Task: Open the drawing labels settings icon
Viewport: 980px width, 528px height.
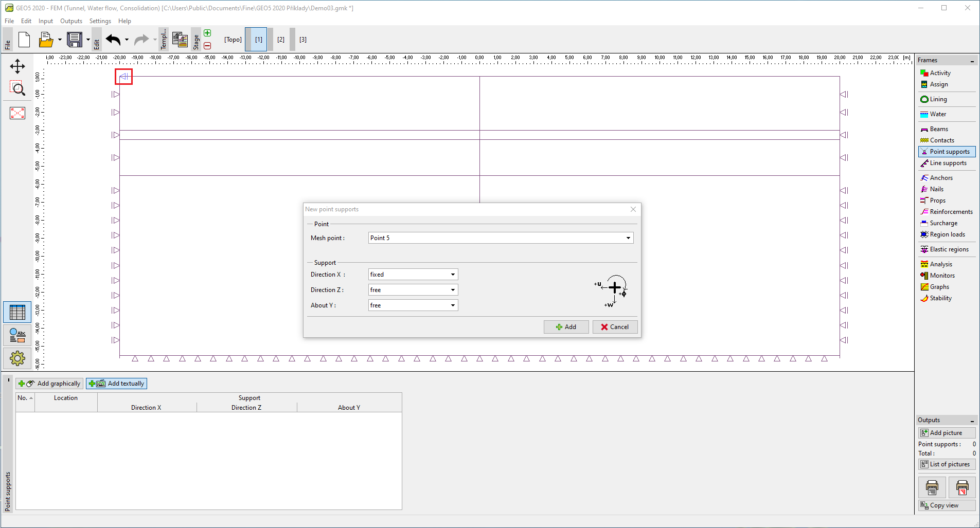Action: (17, 335)
